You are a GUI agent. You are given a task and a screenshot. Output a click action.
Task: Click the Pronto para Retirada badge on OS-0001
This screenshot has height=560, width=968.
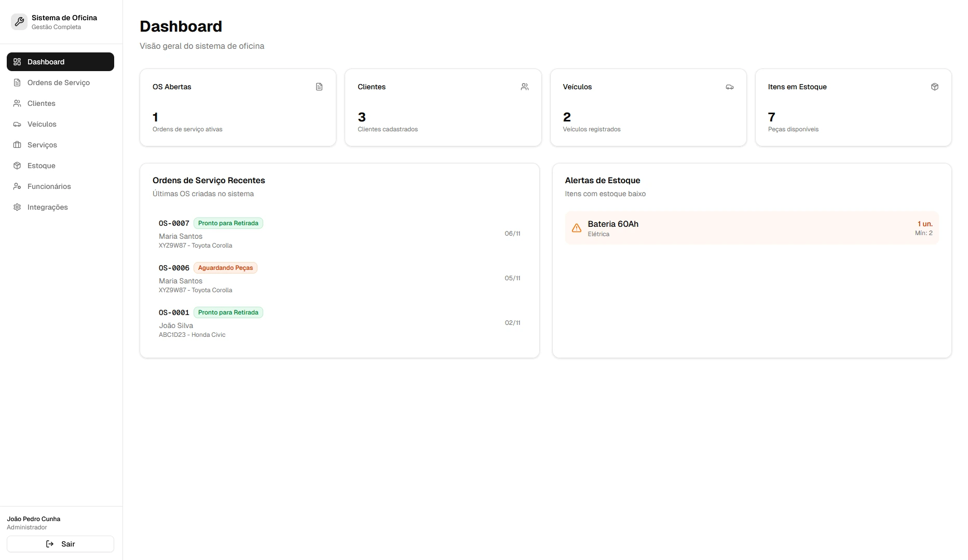(228, 312)
